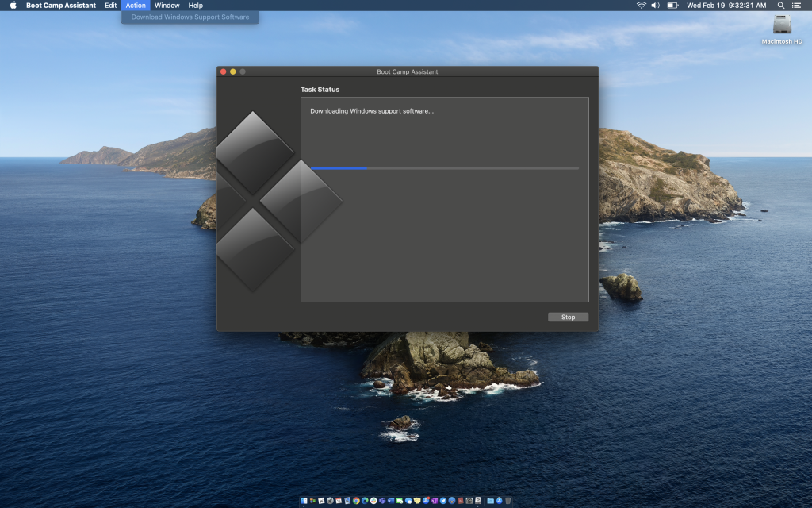Open the Window menu
The image size is (812, 508).
coord(167,6)
